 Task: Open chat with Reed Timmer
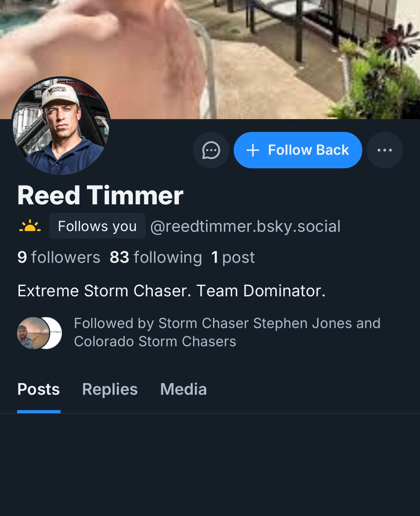[x=211, y=150]
